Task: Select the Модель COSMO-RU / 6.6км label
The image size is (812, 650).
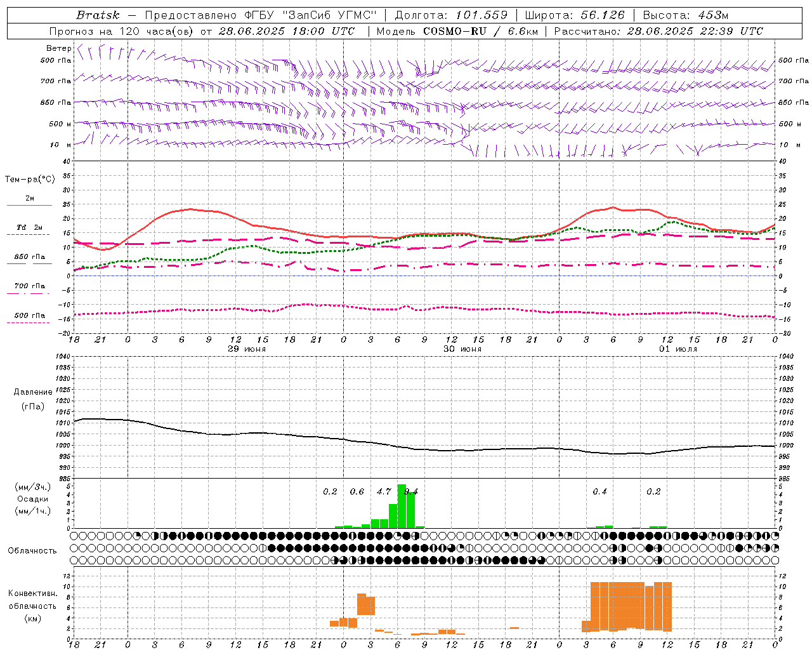Action: tap(457, 31)
